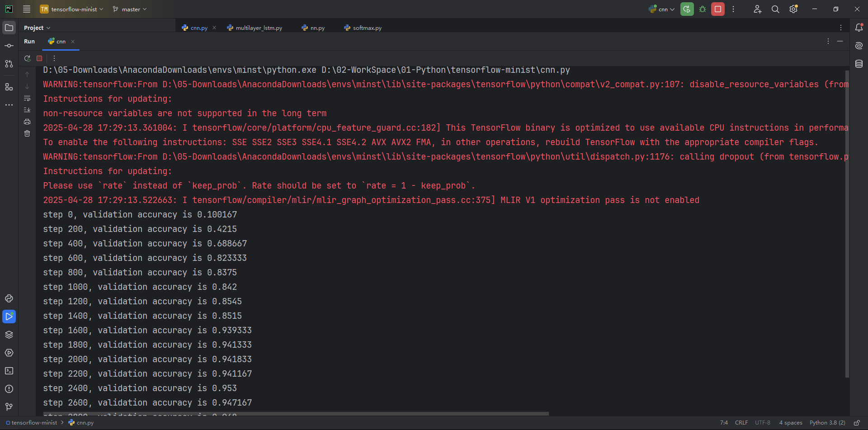Stop the cnn process in Run panel

point(39,58)
